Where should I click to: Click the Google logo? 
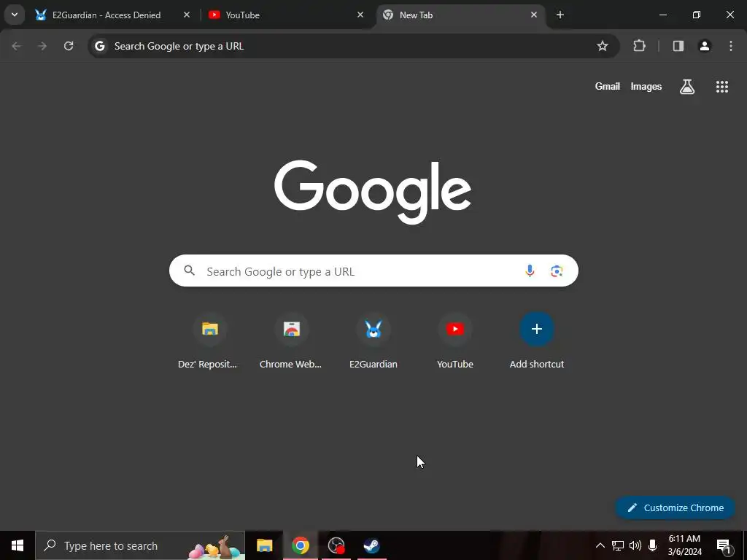point(373,192)
